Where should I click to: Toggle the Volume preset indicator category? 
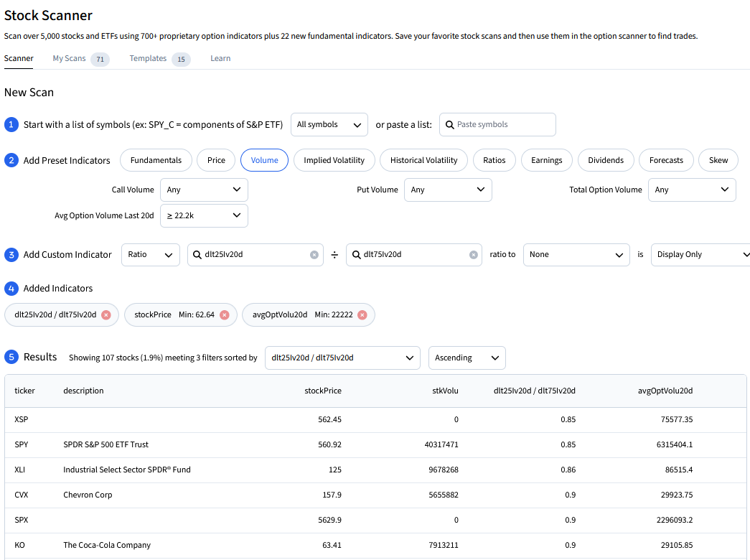264,160
